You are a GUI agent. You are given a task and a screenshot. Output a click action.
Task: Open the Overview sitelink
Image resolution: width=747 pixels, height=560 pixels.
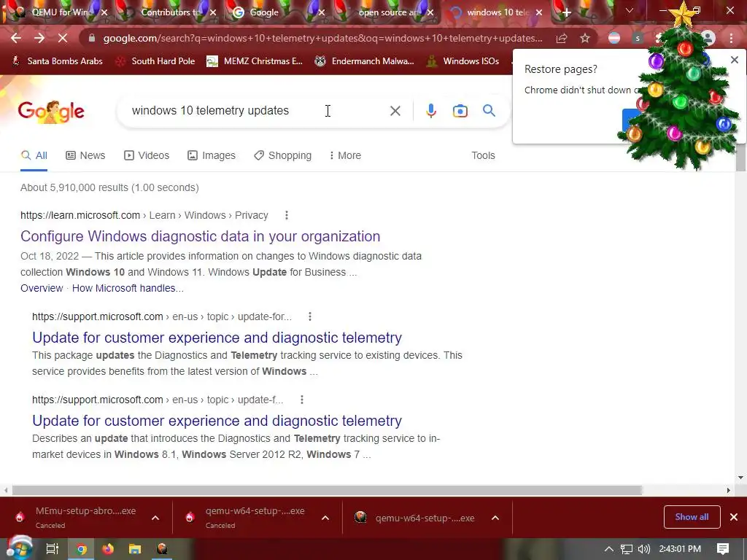[42, 288]
